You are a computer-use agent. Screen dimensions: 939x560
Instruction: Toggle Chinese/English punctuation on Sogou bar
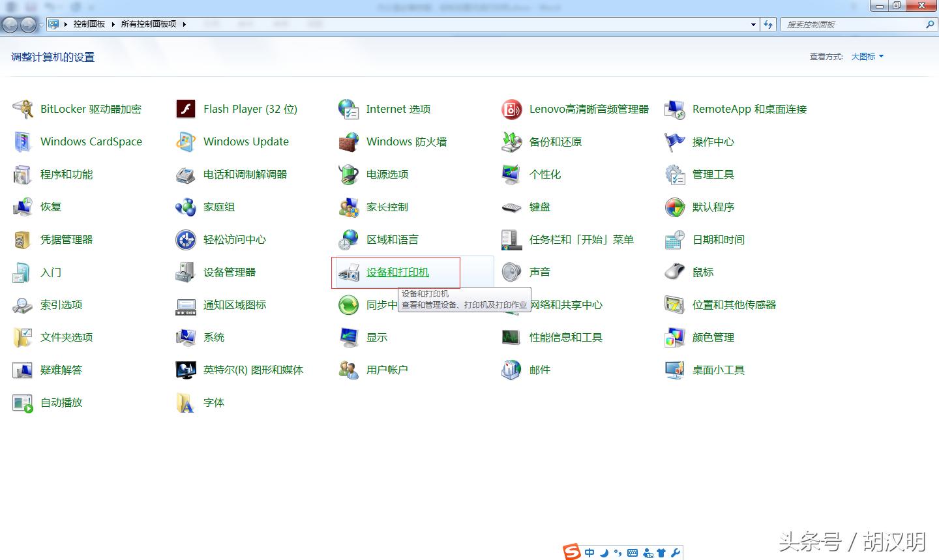pos(618,552)
